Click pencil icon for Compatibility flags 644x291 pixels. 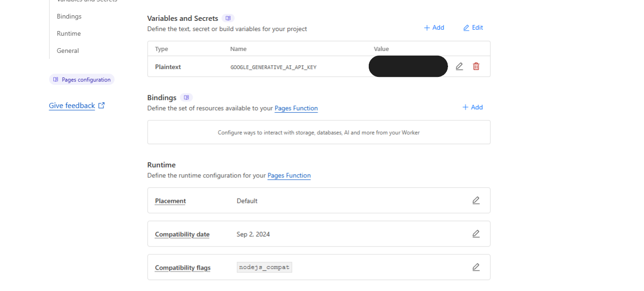pos(476,267)
